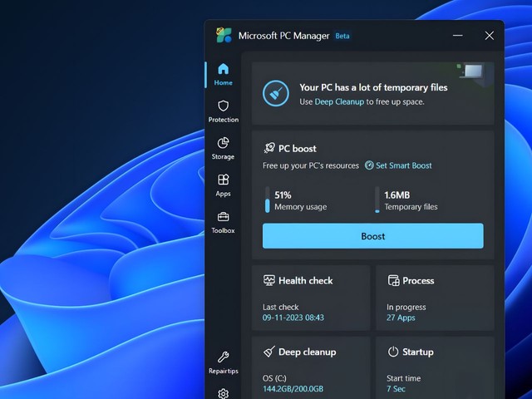The height and width of the screenshot is (399, 532).
Task: Click the laptop illustration in the banner
Action: (x=473, y=71)
